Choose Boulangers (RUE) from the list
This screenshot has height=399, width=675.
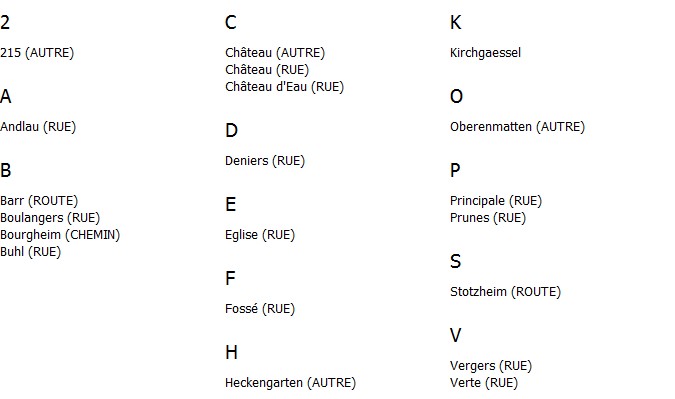(50, 218)
